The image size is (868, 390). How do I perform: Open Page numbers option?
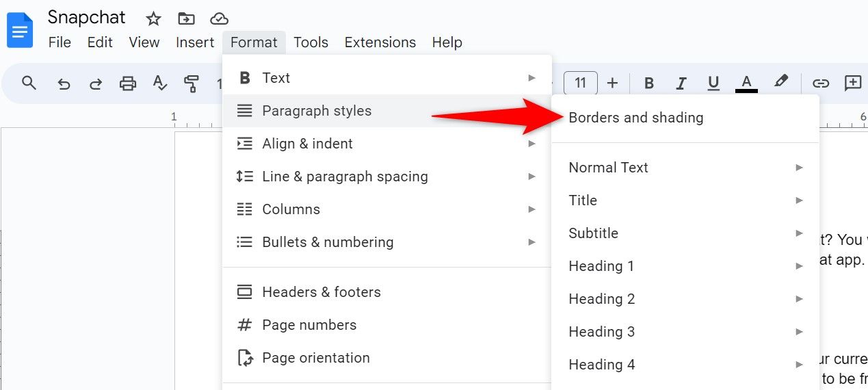tap(387, 325)
